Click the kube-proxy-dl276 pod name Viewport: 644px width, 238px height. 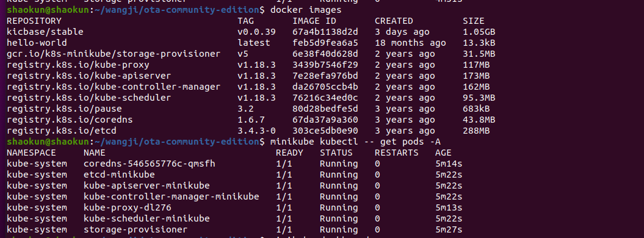(x=128, y=208)
